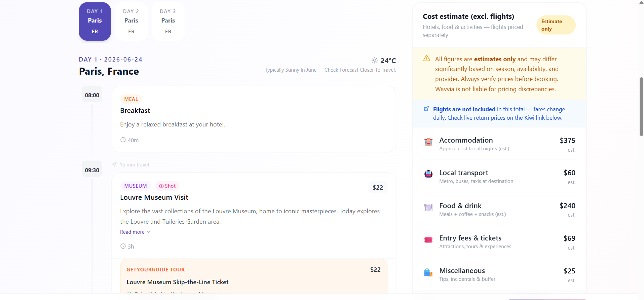The image size is (644, 300).
Task: Click the clock icon beside 40m duration
Action: pyautogui.click(x=123, y=140)
